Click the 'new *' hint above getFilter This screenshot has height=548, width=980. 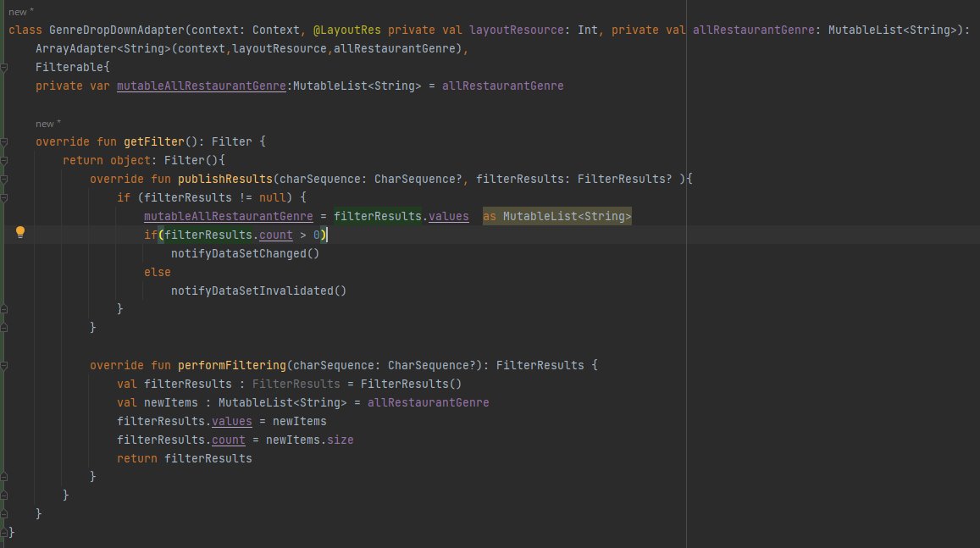pyautogui.click(x=48, y=124)
